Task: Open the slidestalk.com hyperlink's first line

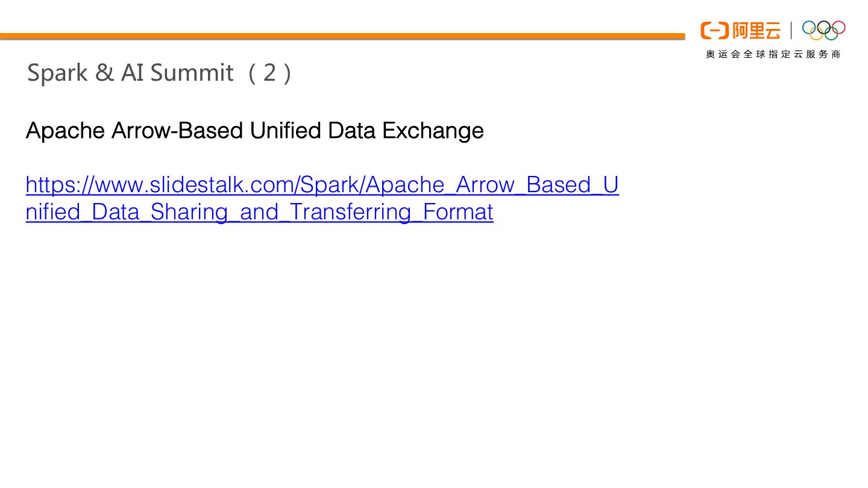Action: [x=322, y=184]
